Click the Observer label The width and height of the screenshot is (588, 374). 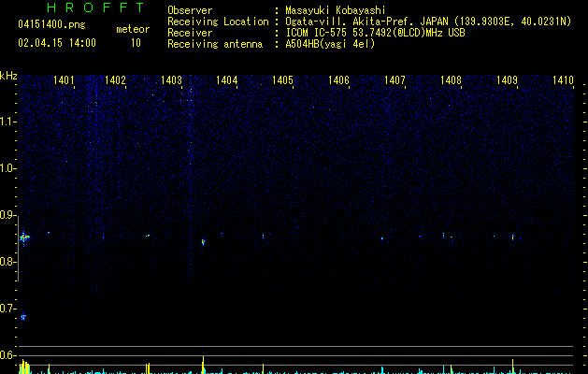(190, 10)
